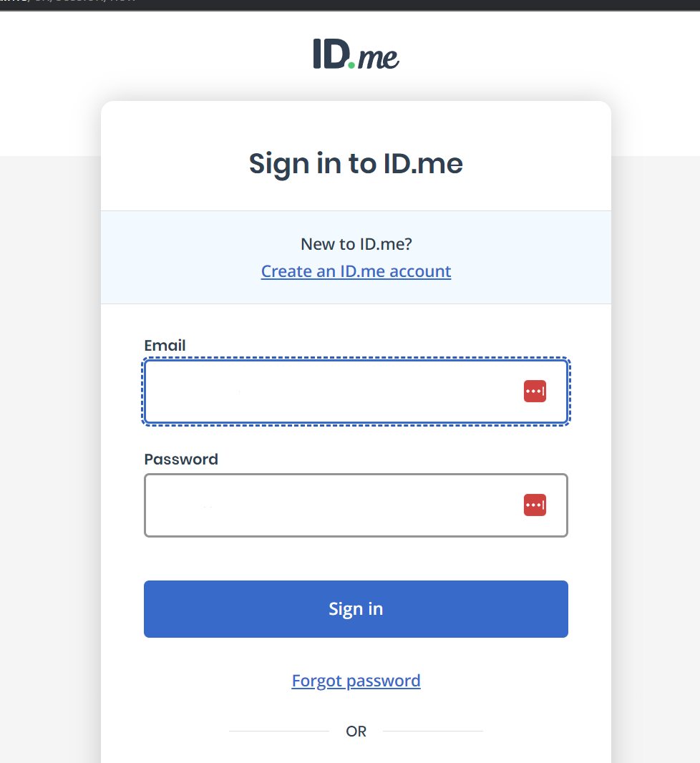Click the OR divider text
Viewport: 700px width, 763px height.
point(356,732)
